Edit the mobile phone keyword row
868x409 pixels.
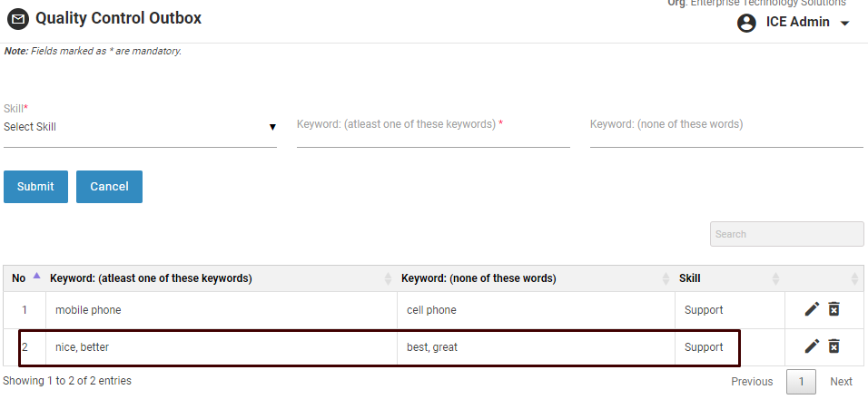click(x=812, y=309)
